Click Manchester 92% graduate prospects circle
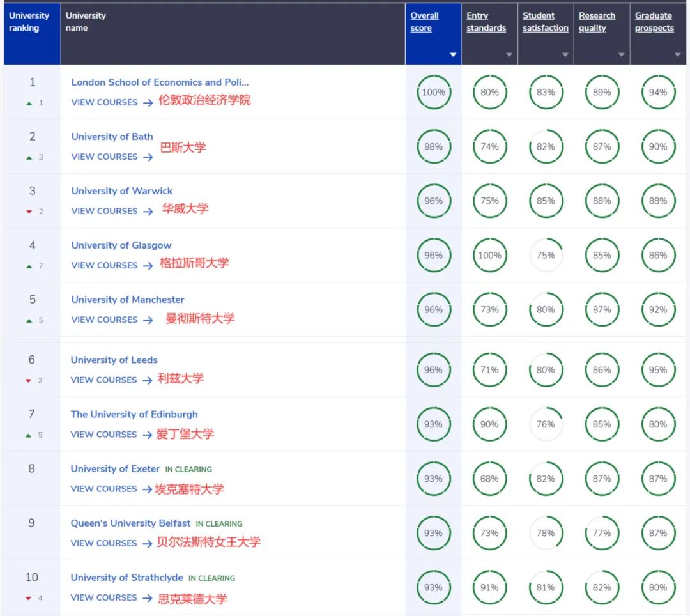Viewport: 690px width, 616px height. click(x=658, y=310)
